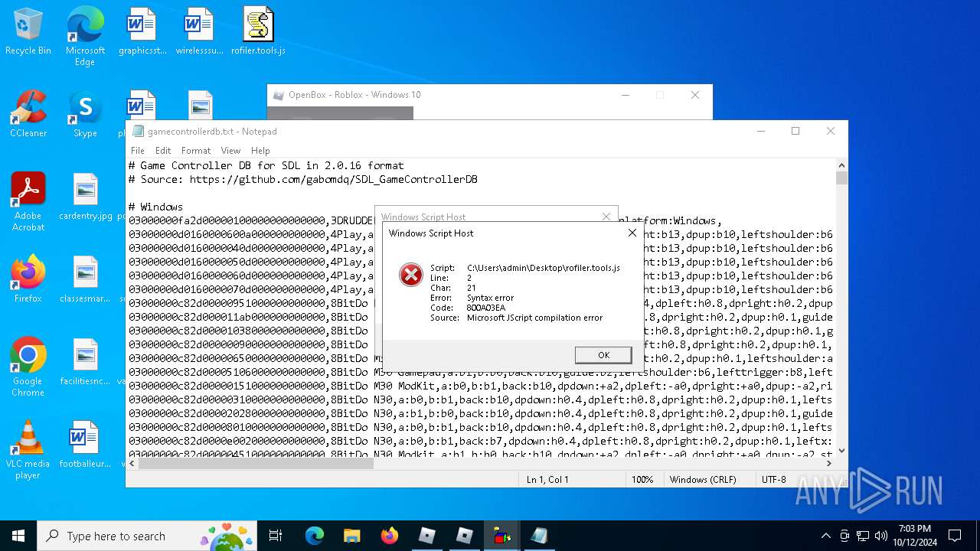Image resolution: width=980 pixels, height=551 pixels.
Task: Open Microsoft Edge desktop shortcut
Action: click(x=85, y=37)
